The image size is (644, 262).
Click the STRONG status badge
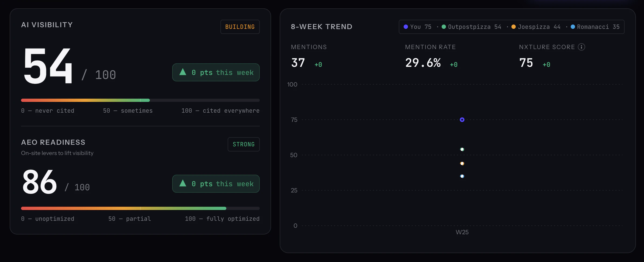coord(244,144)
